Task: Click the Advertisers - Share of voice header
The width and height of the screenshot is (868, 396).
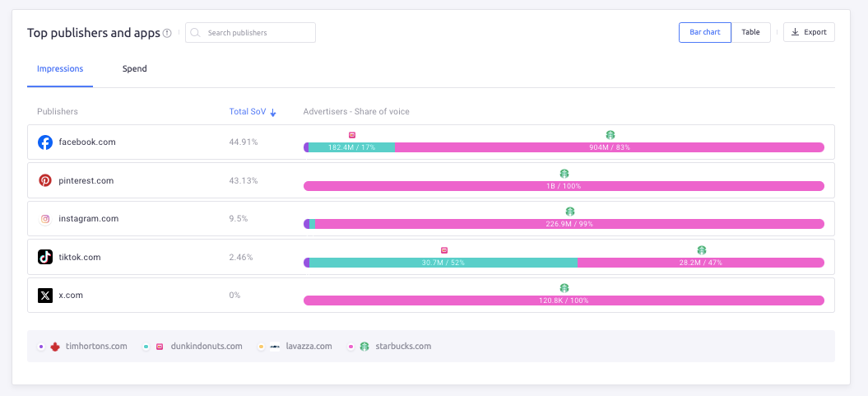Action: point(356,112)
